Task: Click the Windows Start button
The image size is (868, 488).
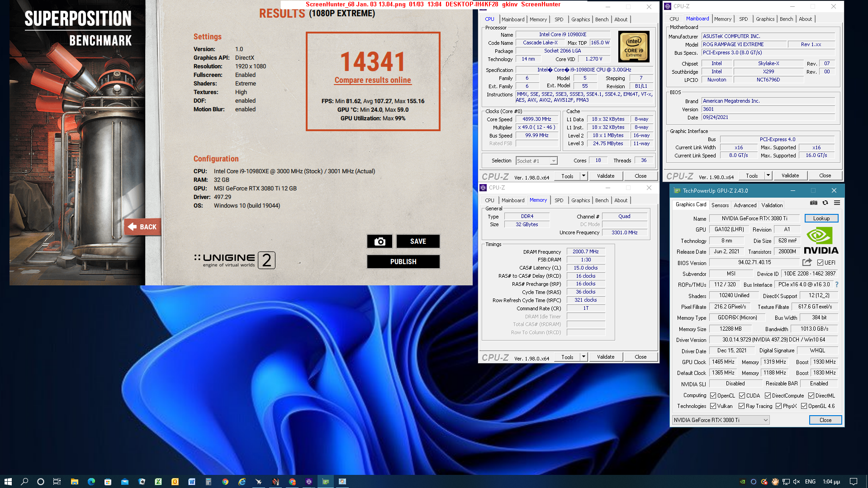Action: coord(8,482)
